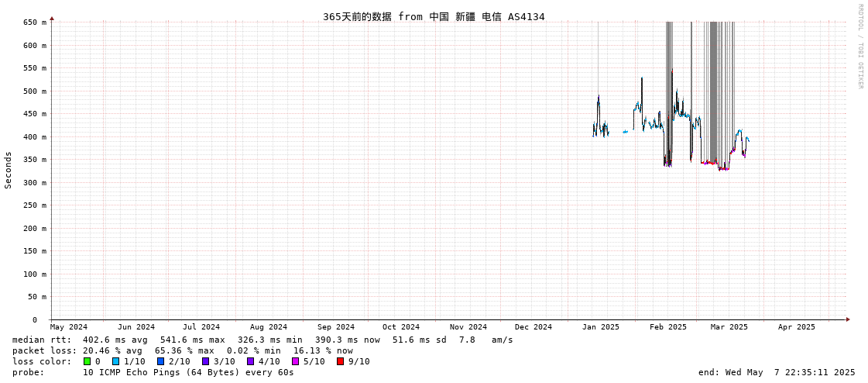Click the Dec 2024 x-axis label
The height and width of the screenshot is (383, 868).
point(533,327)
